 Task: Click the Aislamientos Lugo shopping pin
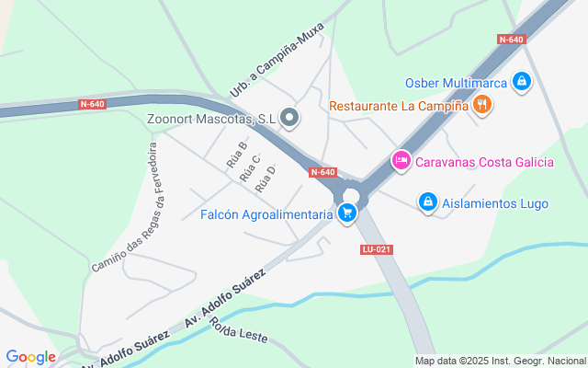[x=428, y=202]
